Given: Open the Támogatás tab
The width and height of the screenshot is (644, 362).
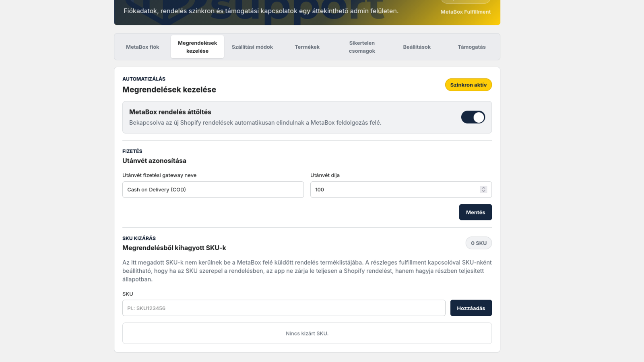Looking at the screenshot, I should click(472, 47).
